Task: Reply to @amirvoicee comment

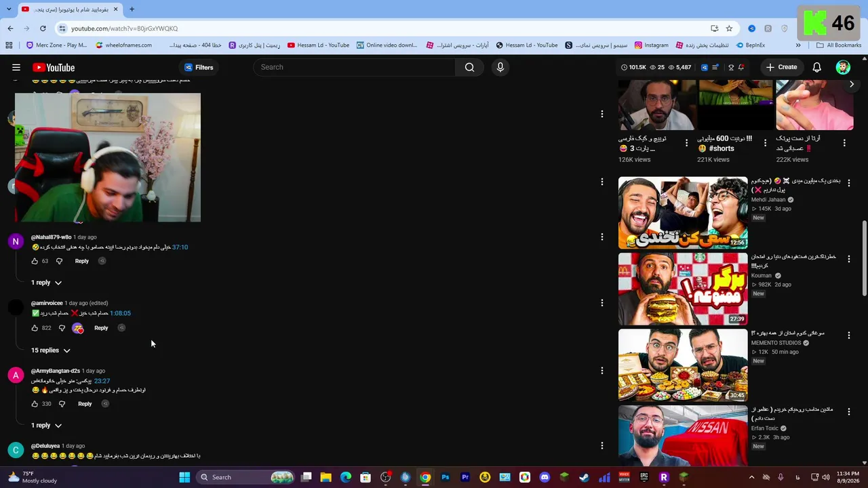Action: point(101,328)
